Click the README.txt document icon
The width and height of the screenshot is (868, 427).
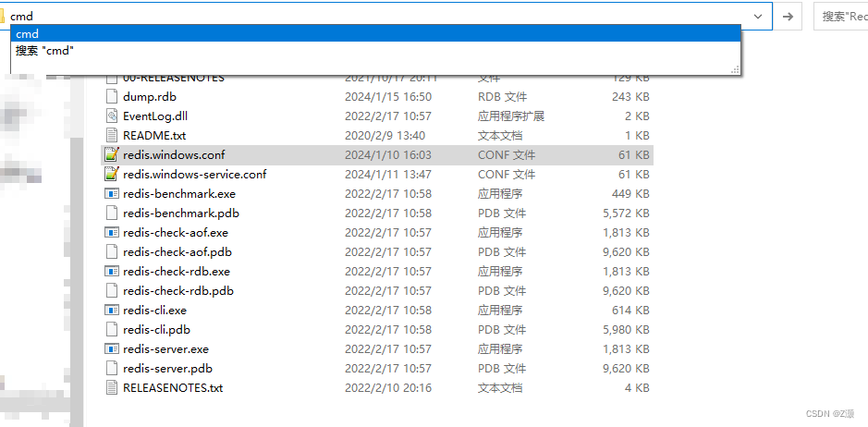pyautogui.click(x=113, y=136)
